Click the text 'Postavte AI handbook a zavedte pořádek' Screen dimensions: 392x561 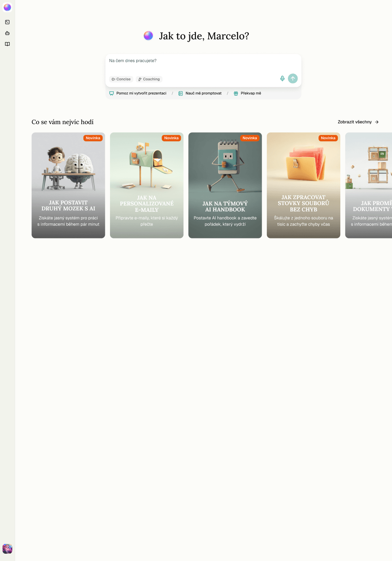(225, 221)
